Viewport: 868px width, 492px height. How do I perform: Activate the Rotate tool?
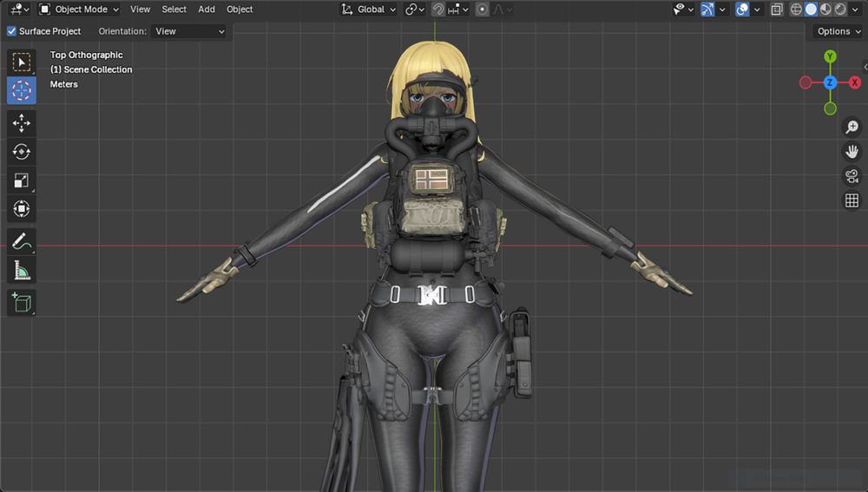click(x=22, y=152)
